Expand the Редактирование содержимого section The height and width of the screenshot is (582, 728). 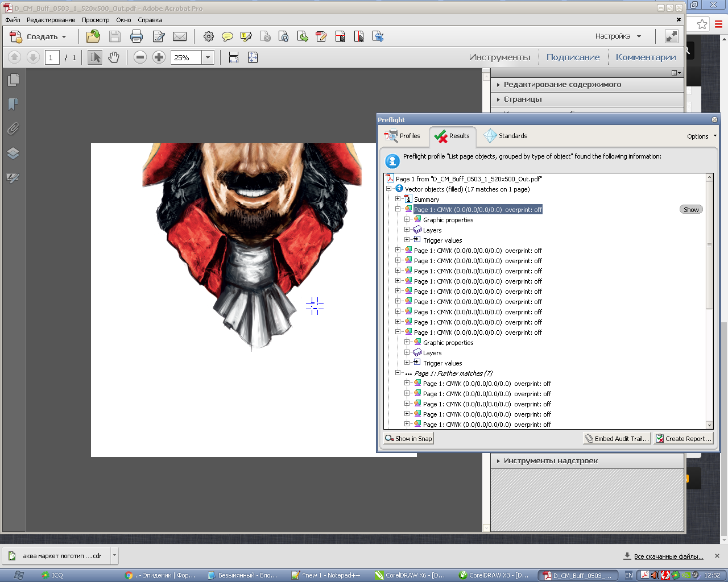pos(562,85)
